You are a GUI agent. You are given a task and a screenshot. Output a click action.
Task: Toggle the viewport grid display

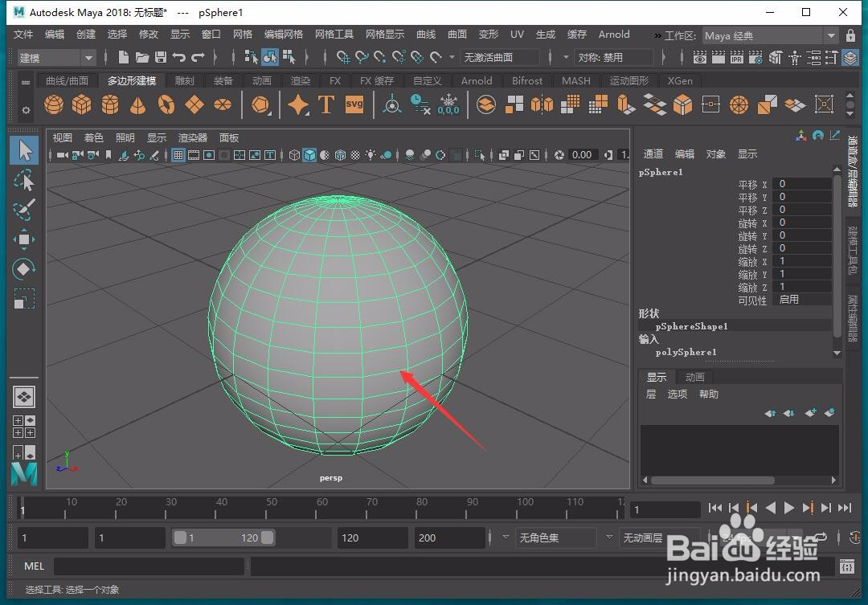tap(178, 155)
